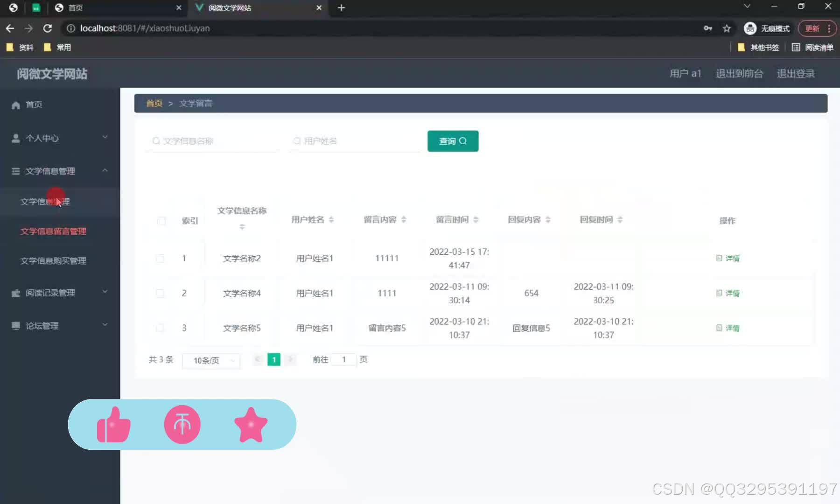
Task: Open the 常用 bookmark folder
Action: (57, 47)
